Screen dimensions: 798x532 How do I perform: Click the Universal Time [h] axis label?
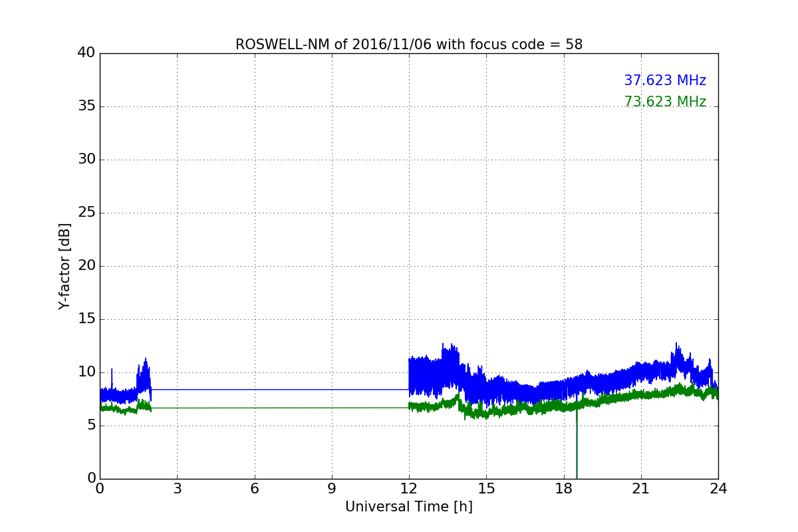click(409, 507)
